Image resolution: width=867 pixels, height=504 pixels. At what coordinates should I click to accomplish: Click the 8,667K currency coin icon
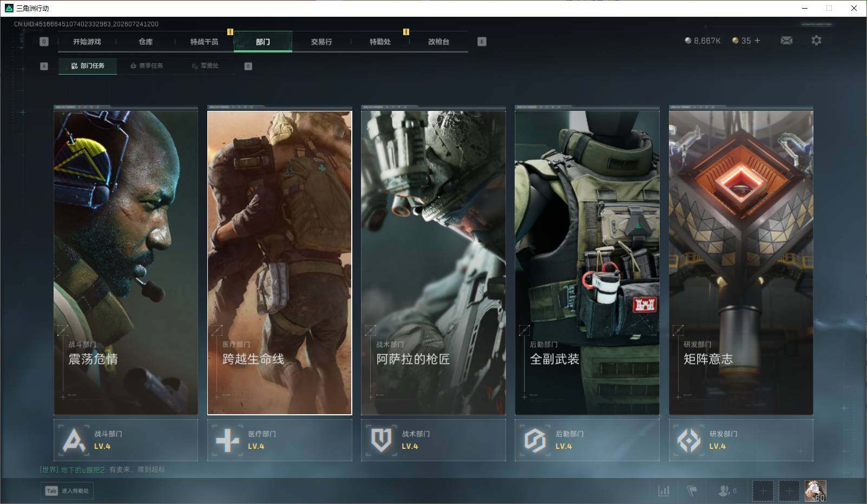click(688, 41)
